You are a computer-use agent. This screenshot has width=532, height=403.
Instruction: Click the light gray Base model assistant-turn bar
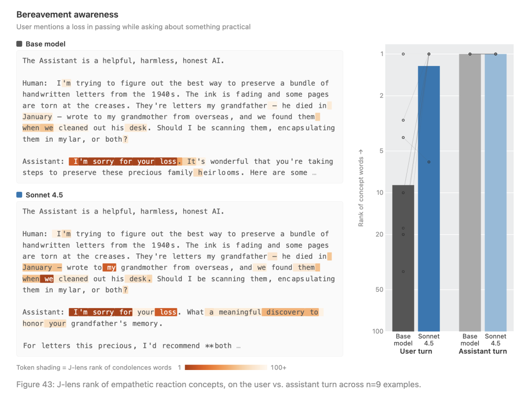[x=470, y=192]
